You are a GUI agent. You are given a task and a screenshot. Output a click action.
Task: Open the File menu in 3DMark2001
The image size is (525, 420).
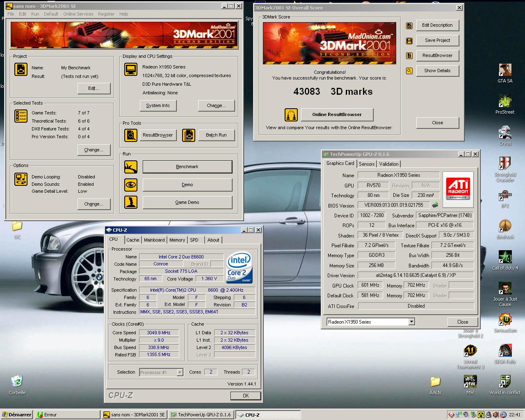11,14
